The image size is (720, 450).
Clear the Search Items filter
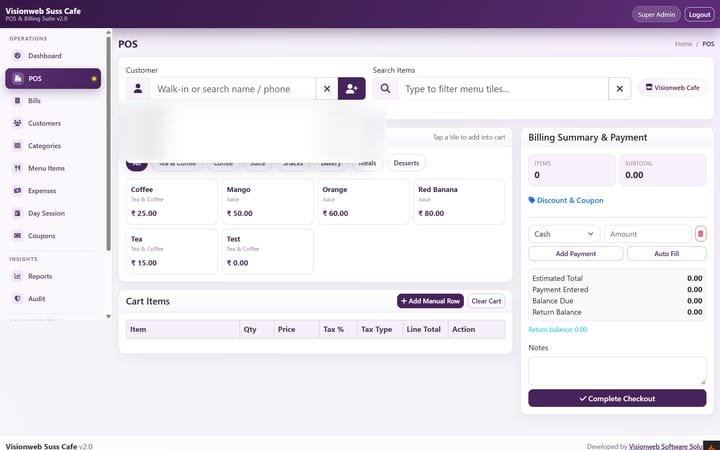point(619,89)
